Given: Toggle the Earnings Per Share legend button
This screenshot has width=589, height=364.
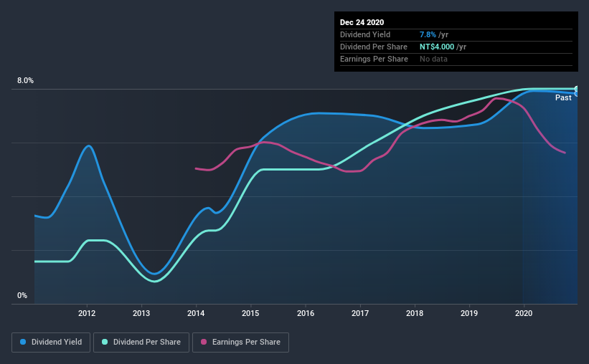Looking at the screenshot, I should [240, 343].
